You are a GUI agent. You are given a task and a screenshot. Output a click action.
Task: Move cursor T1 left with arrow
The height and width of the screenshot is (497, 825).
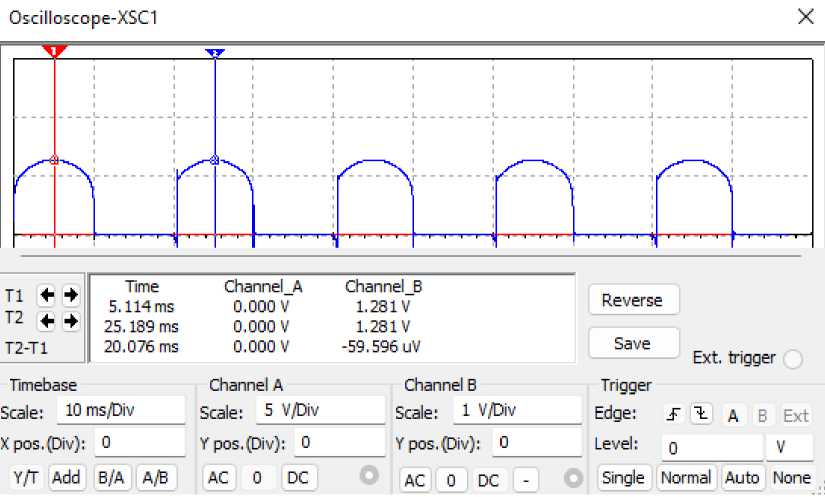click(x=47, y=295)
